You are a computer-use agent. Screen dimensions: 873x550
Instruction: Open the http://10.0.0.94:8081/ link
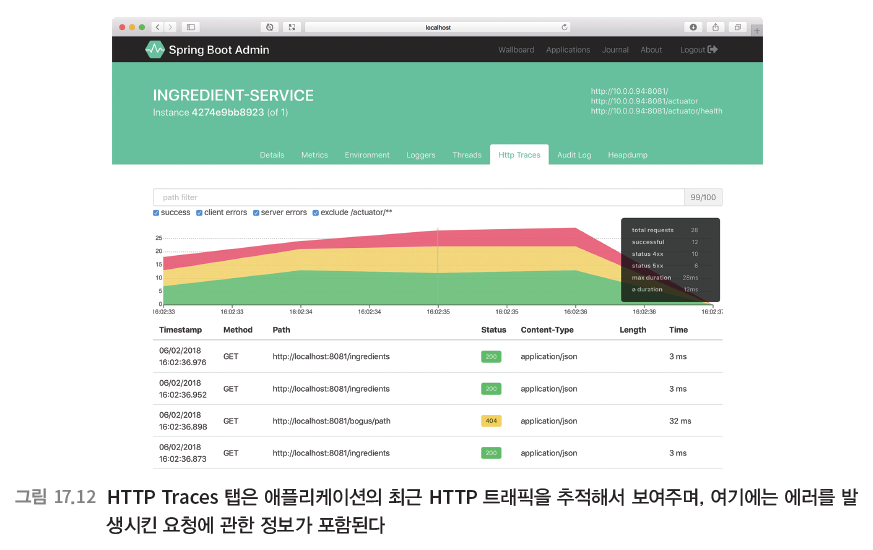(x=629, y=91)
